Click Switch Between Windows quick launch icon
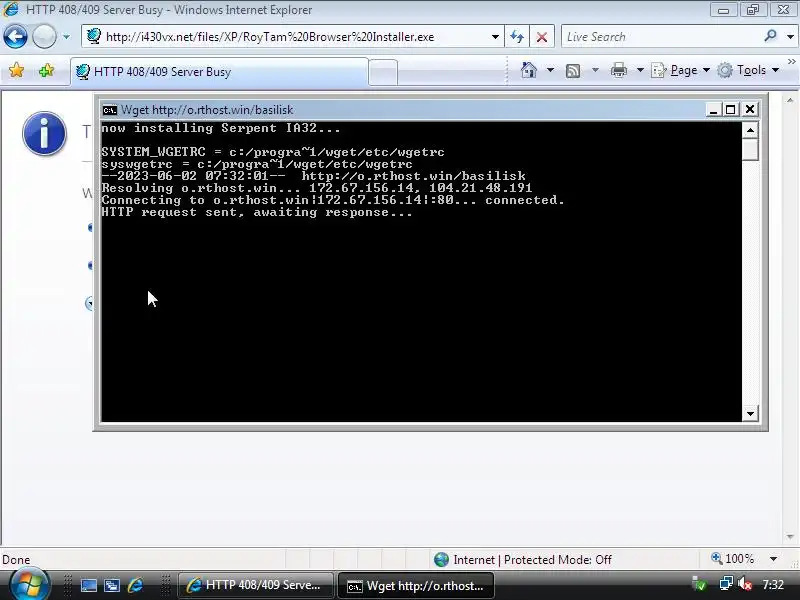Screen dimensions: 800x600 [112, 586]
